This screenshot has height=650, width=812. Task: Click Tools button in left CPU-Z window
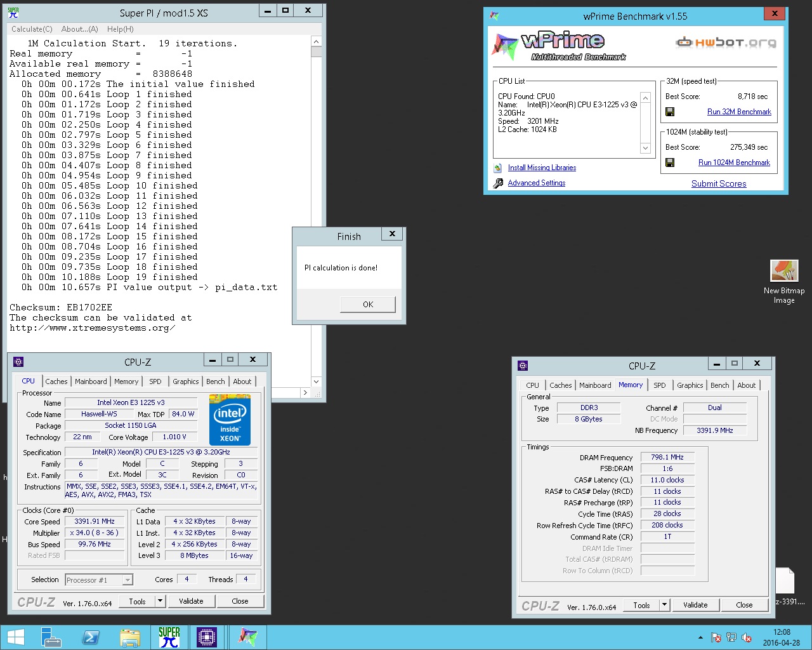[138, 601]
